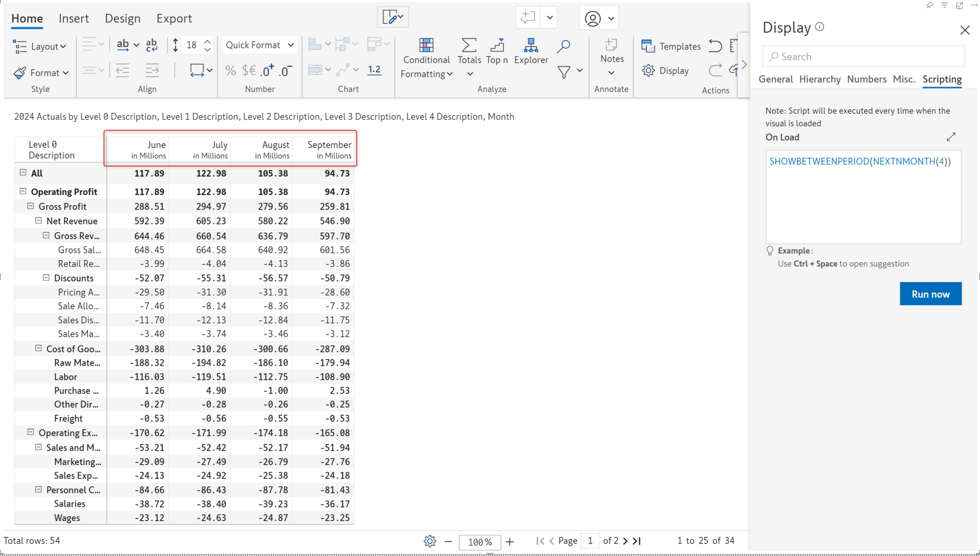
Task: Click the Totals sigma icon
Action: [x=469, y=45]
